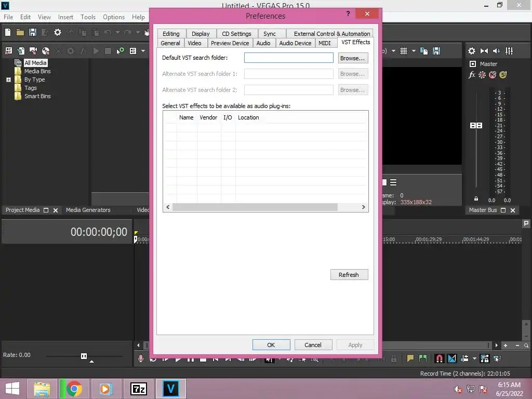Viewport: 532px width, 399px height.
Task: Click Help question mark in Preferences title
Action: click(x=348, y=13)
